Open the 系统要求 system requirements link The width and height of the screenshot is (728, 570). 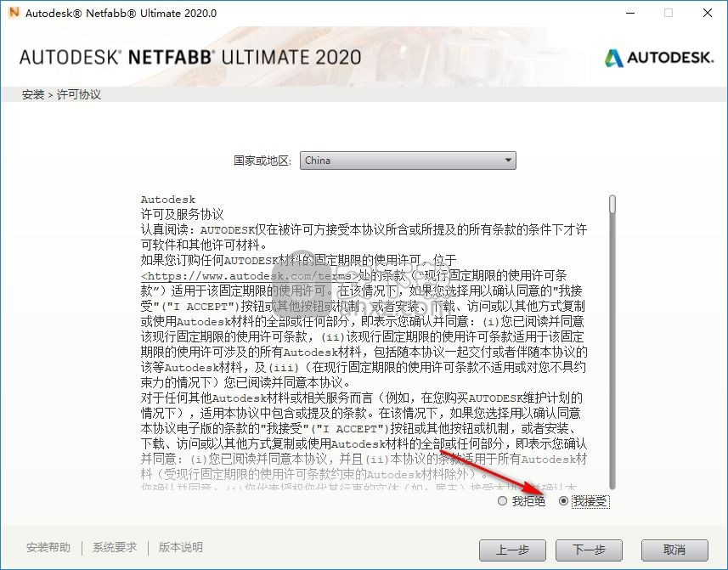pyautogui.click(x=115, y=547)
